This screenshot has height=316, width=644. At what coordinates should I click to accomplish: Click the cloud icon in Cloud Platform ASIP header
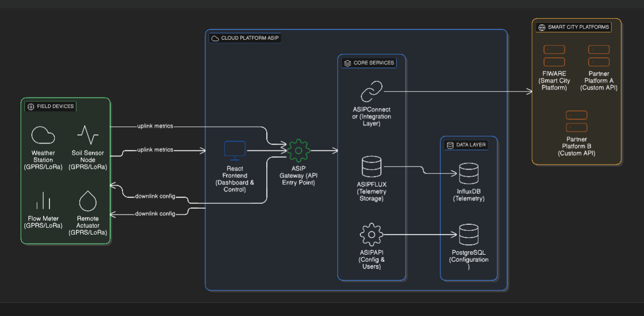215,38
